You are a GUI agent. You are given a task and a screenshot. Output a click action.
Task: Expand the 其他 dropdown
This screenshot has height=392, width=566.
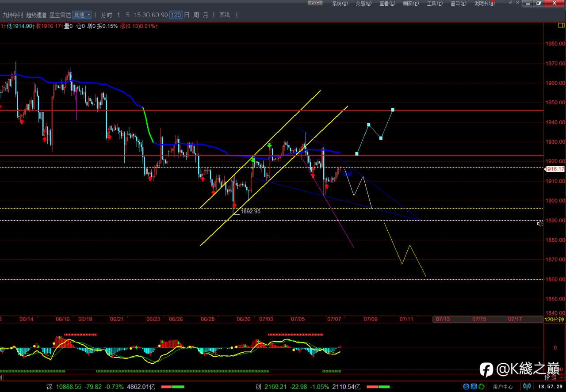click(x=82, y=15)
